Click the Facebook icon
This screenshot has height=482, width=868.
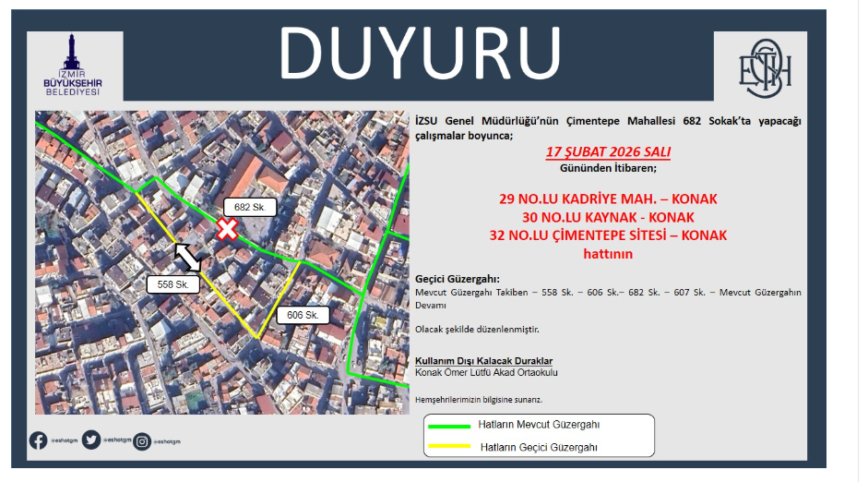(x=38, y=441)
